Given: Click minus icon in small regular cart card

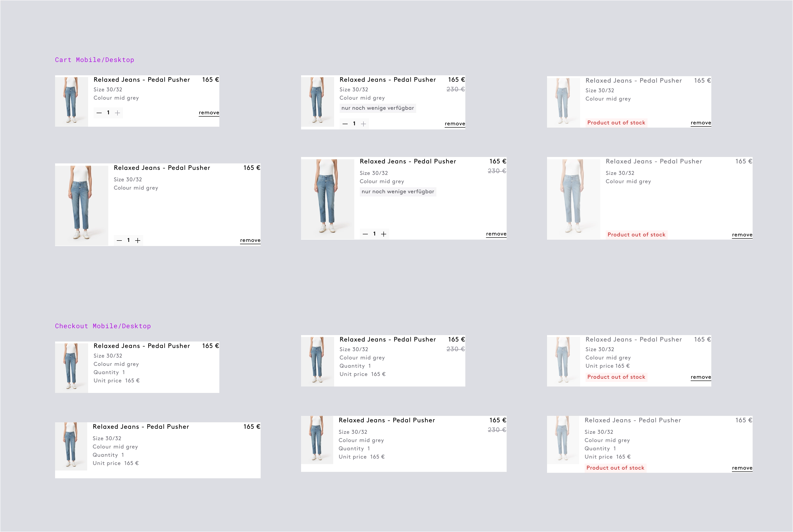Looking at the screenshot, I should 99,113.
